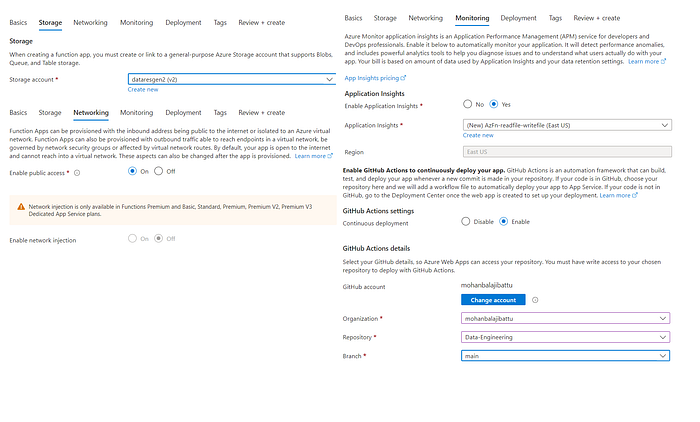Open Learn more link in Monitoring description
Viewport: 700px width, 422px height.
tap(647, 61)
